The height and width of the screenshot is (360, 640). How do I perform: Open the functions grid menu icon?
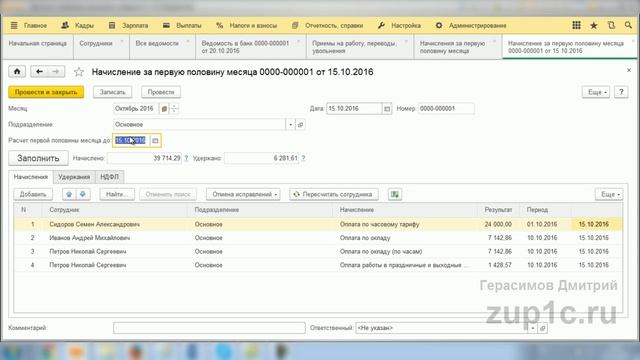pos(576,25)
